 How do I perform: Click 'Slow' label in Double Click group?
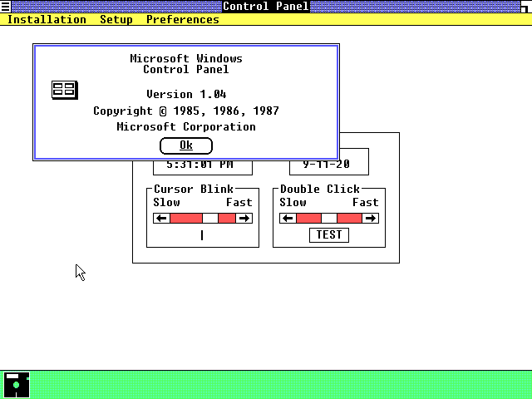(x=293, y=202)
